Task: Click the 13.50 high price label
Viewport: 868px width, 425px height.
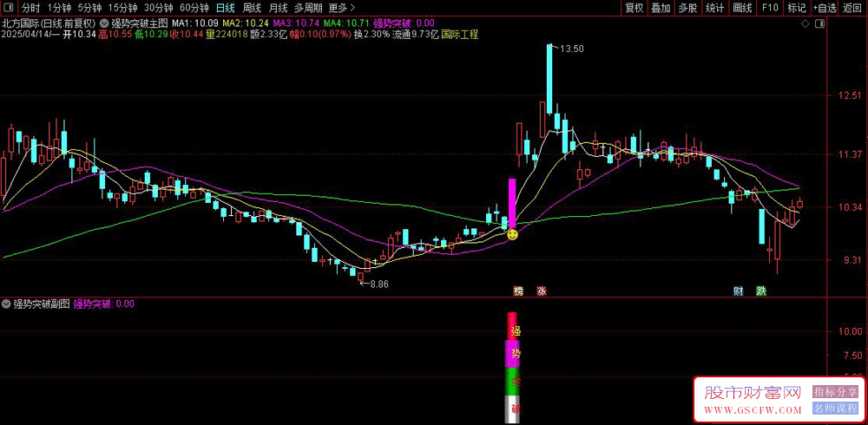Action: tap(571, 49)
